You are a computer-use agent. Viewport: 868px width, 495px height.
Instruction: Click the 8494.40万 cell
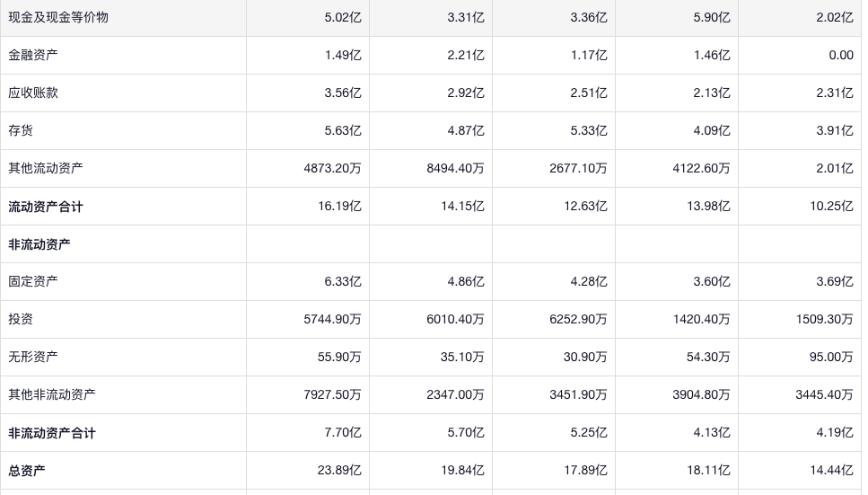tap(455, 168)
